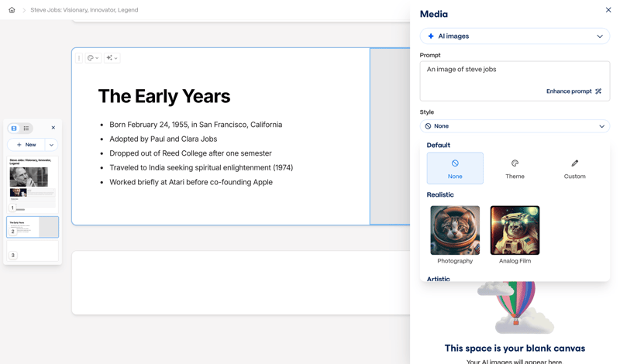620x364 pixels.
Task: Switch to list view in sidebar
Action: (x=26, y=128)
